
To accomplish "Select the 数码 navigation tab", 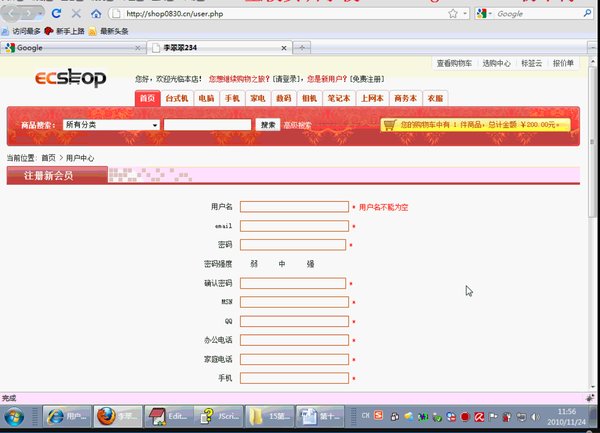I will click(x=284, y=98).
